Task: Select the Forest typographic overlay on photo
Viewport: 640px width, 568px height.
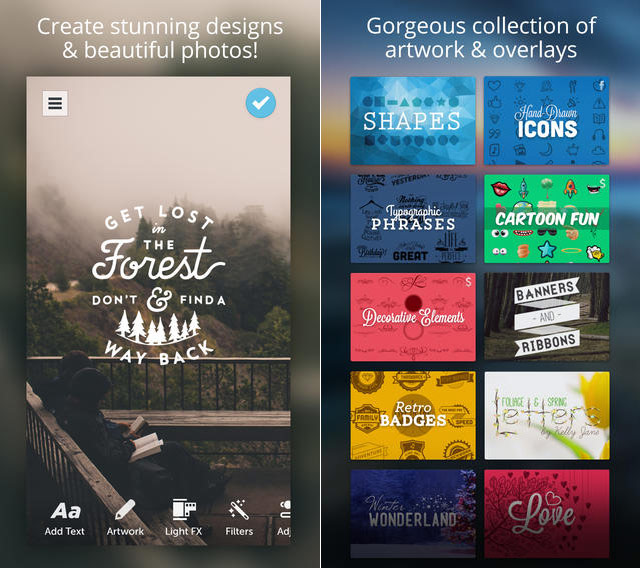Action: point(159,285)
